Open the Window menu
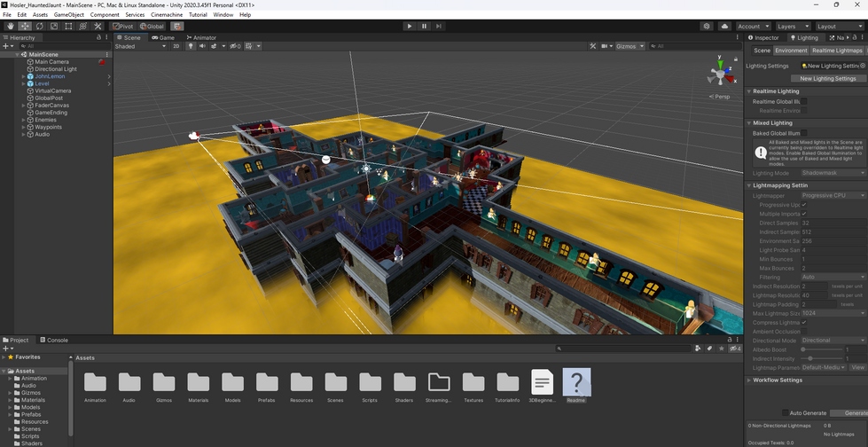868x447 pixels. click(x=223, y=15)
